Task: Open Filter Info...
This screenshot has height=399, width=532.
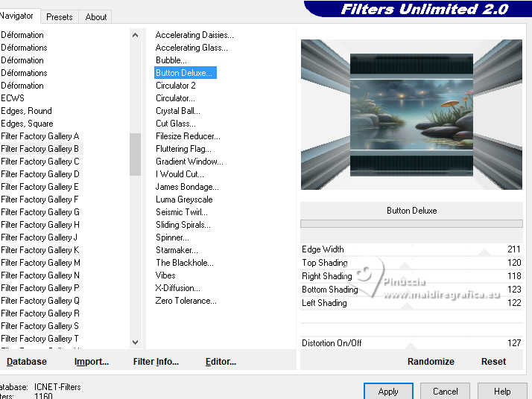Action: [156, 361]
